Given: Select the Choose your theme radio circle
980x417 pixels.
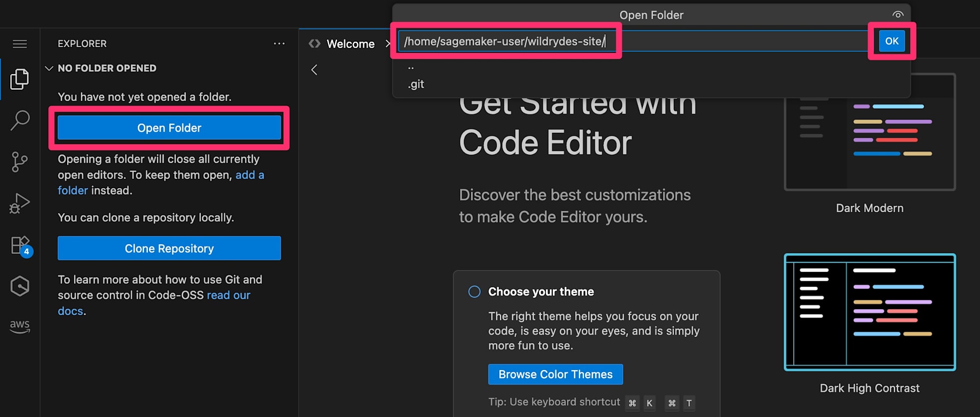Looking at the screenshot, I should click(474, 292).
